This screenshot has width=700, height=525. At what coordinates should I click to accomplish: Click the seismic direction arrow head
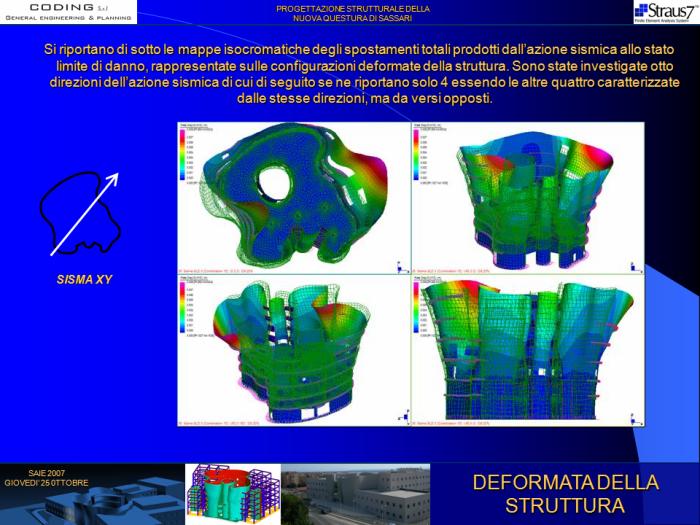tap(113, 180)
